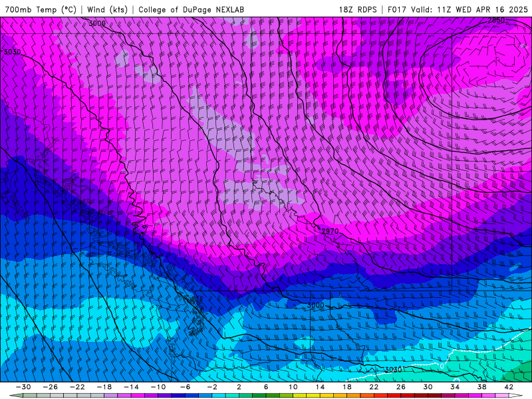Select the white "0" isotherm label
Viewport: 532px width, 399px height.
pyautogui.click(x=442, y=367)
